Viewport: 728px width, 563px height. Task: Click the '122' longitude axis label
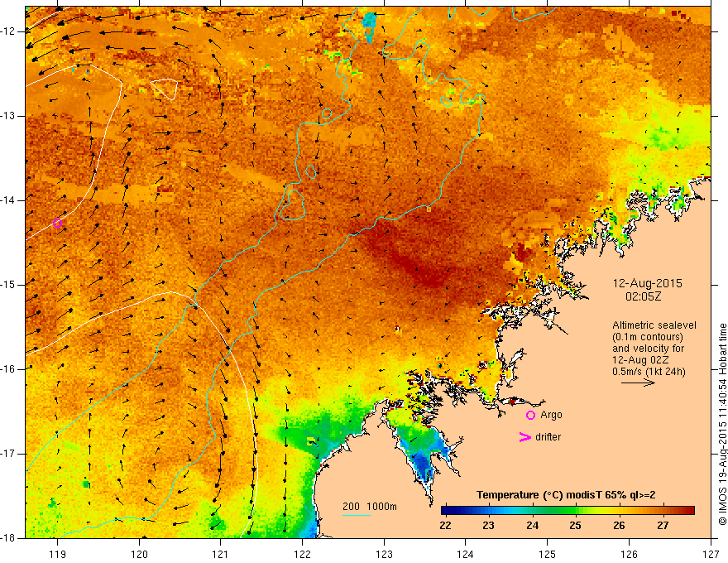coord(302,554)
